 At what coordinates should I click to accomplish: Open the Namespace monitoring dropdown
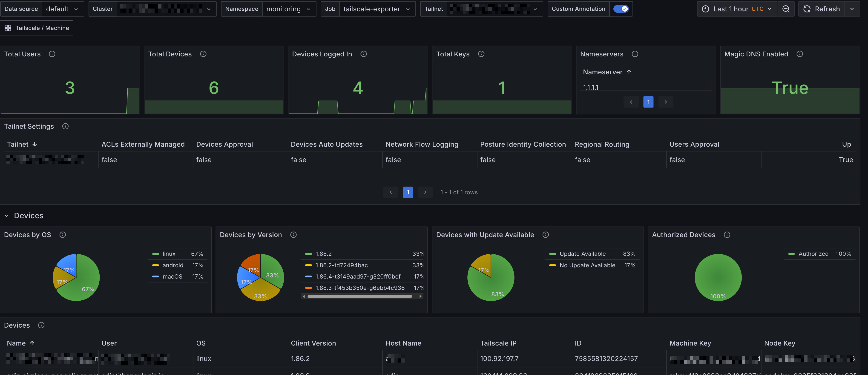point(288,9)
